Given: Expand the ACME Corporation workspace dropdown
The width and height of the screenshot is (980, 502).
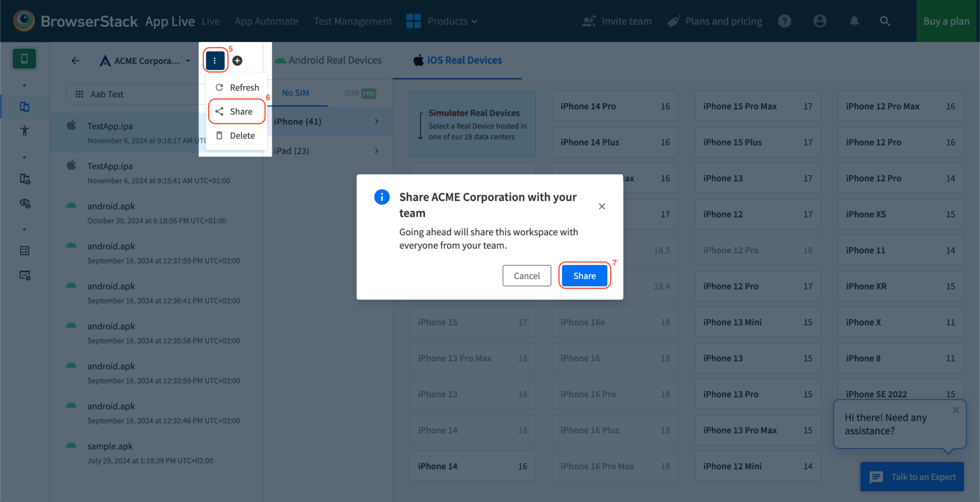Looking at the screenshot, I should tap(188, 61).
